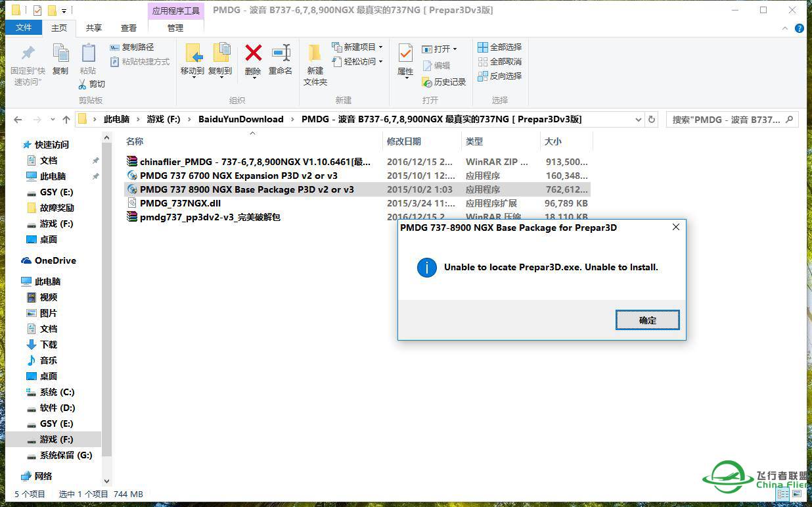This screenshot has height=507, width=812.
Task: Click Pin to Quick Access (固定到快速访问) icon
Action: pyautogui.click(x=28, y=54)
